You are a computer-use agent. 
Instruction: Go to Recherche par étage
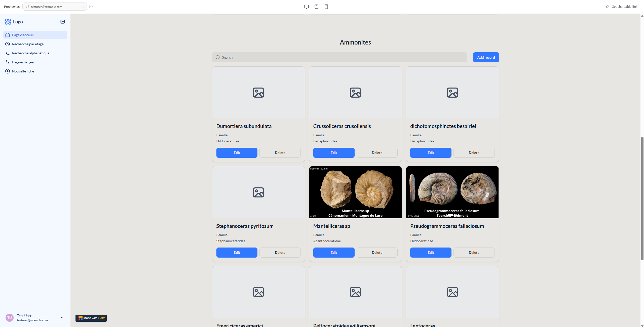pyautogui.click(x=28, y=44)
